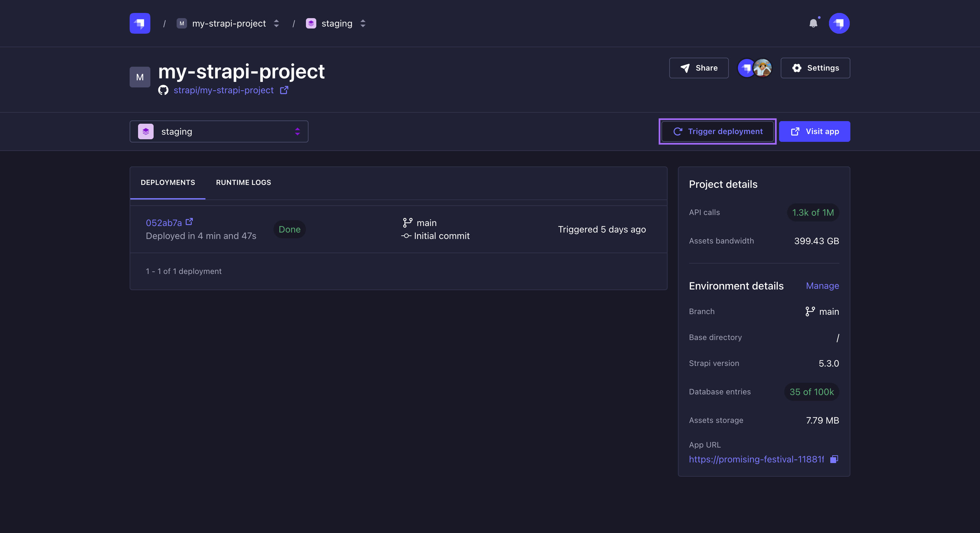Click the API calls usage indicator
Image resolution: width=980 pixels, height=533 pixels.
tap(812, 212)
